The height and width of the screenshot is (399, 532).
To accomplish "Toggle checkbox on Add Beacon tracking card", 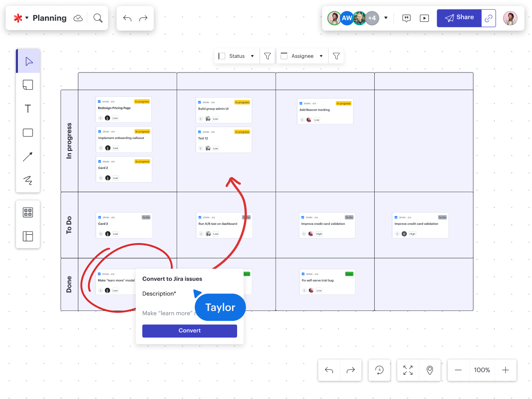I will [301, 103].
